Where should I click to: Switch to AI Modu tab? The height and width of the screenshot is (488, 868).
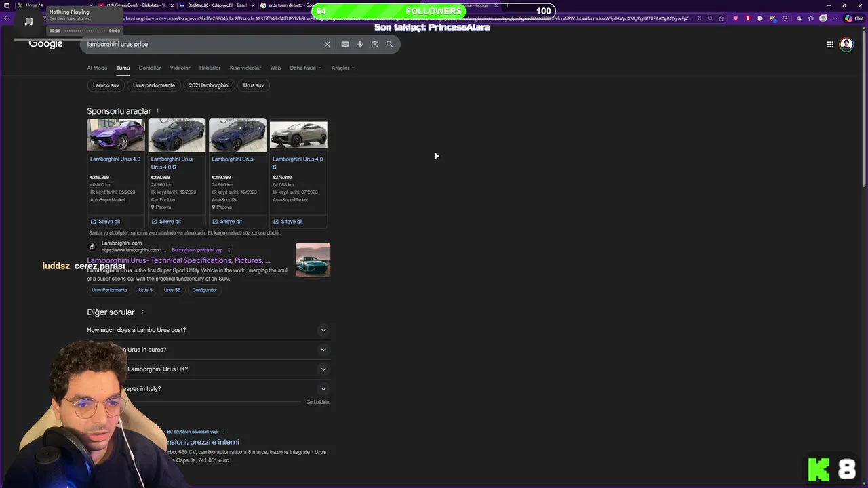pos(97,68)
